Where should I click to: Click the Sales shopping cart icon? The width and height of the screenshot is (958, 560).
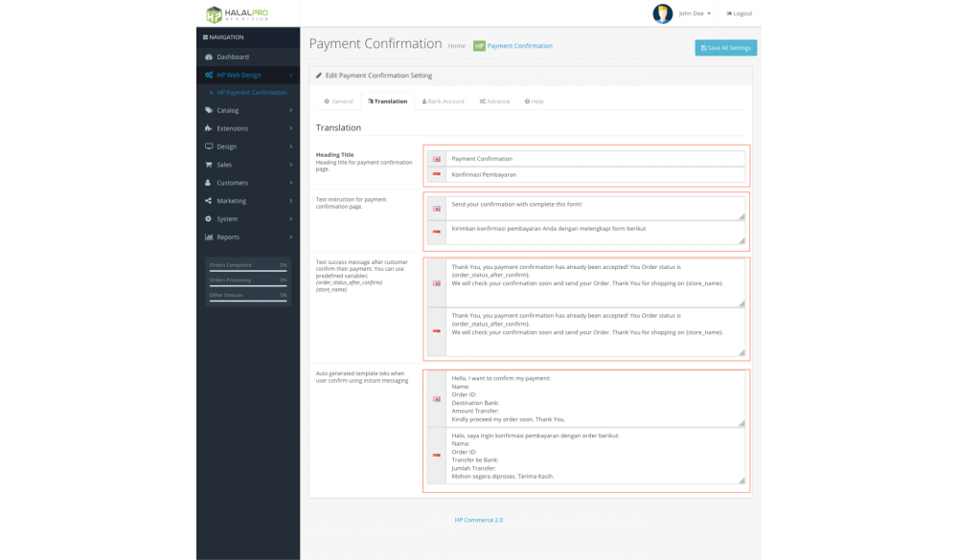click(x=208, y=165)
